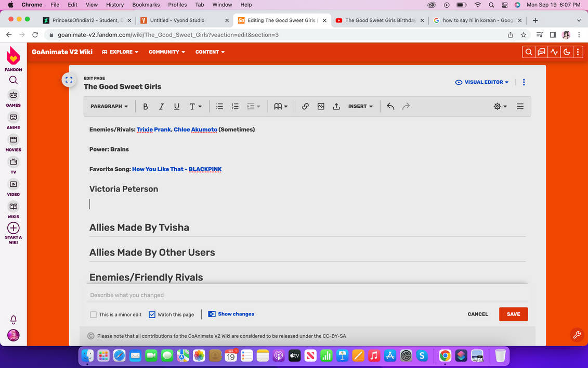Insert an image from media library
This screenshot has height=368, width=588.
pos(321,106)
